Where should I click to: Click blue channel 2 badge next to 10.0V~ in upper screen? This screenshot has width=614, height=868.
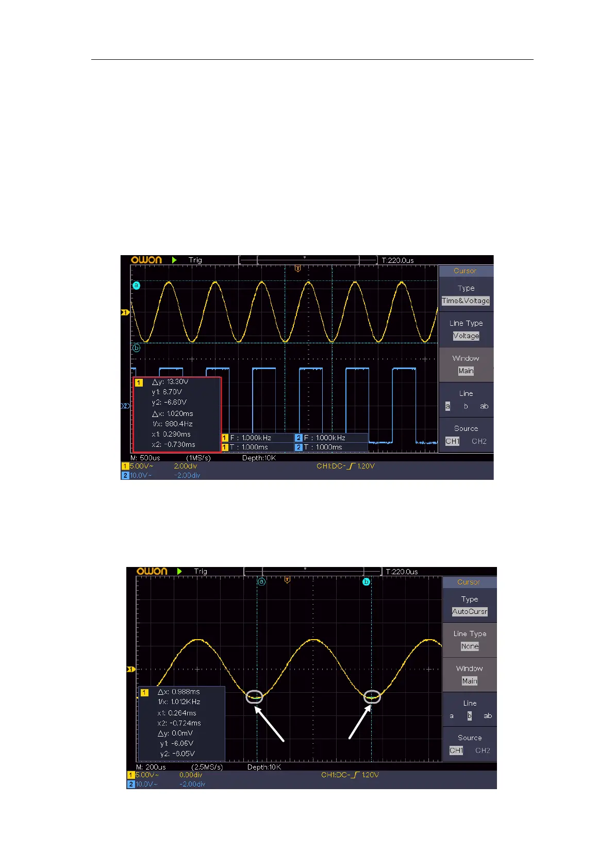click(125, 475)
